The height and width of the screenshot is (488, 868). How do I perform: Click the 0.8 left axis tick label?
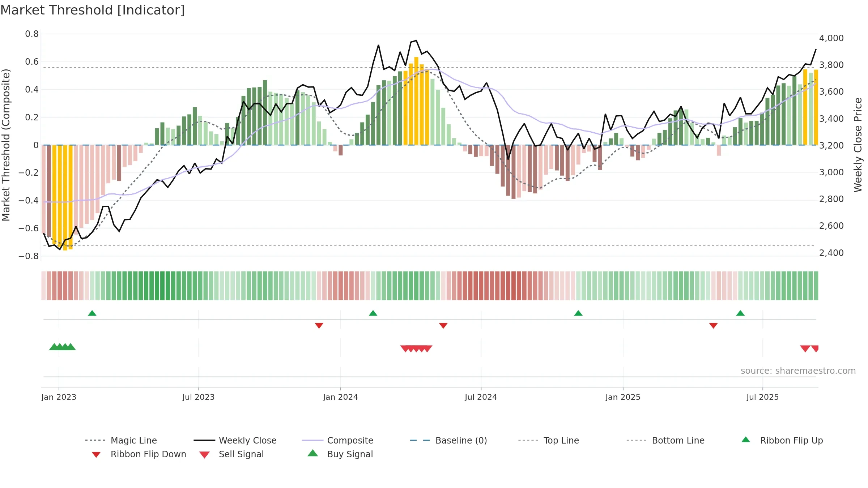click(x=32, y=34)
